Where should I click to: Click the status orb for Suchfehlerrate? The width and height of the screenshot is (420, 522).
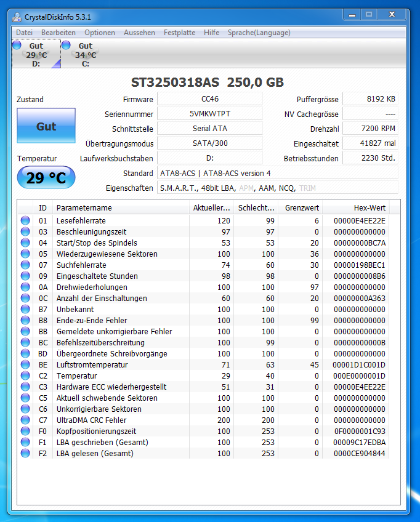click(x=25, y=265)
